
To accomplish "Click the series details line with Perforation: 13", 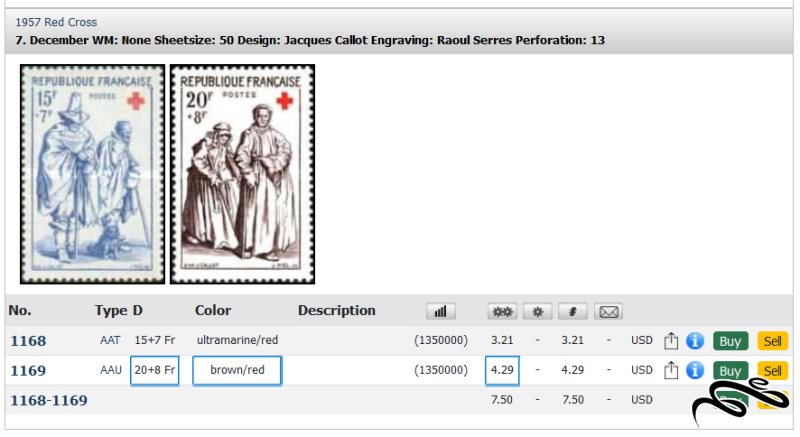I will tap(310, 40).
